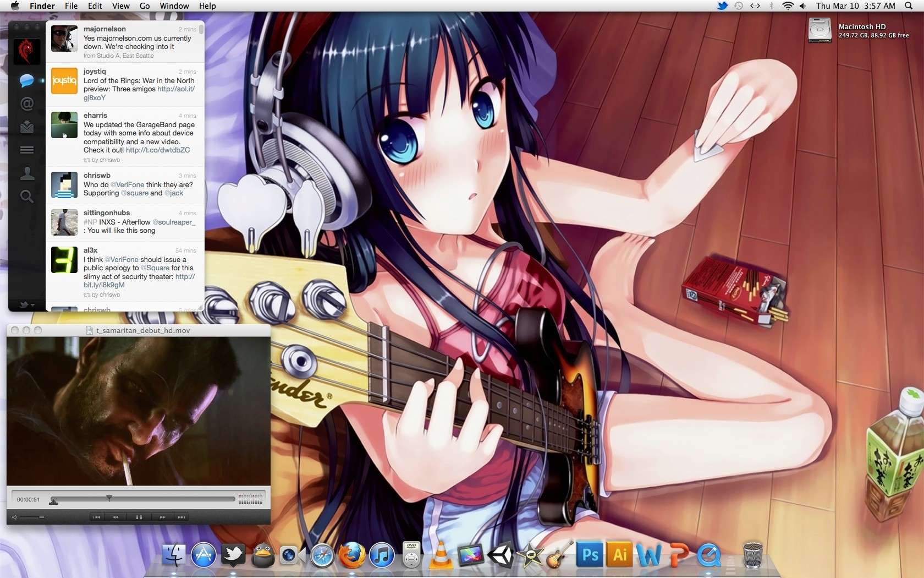Click the red dragon account avatar in Twitter
The width and height of the screenshot is (924, 578).
(x=26, y=52)
